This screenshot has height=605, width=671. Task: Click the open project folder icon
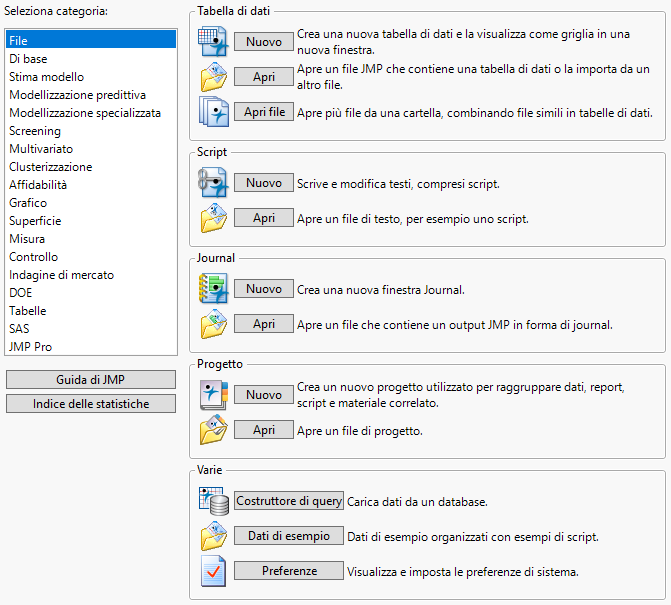point(214,430)
